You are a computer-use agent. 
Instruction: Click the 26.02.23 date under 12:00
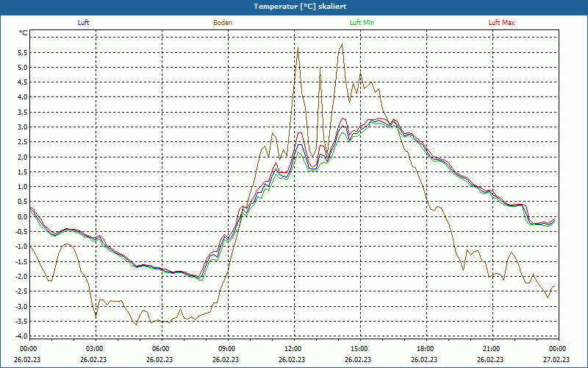(291, 359)
